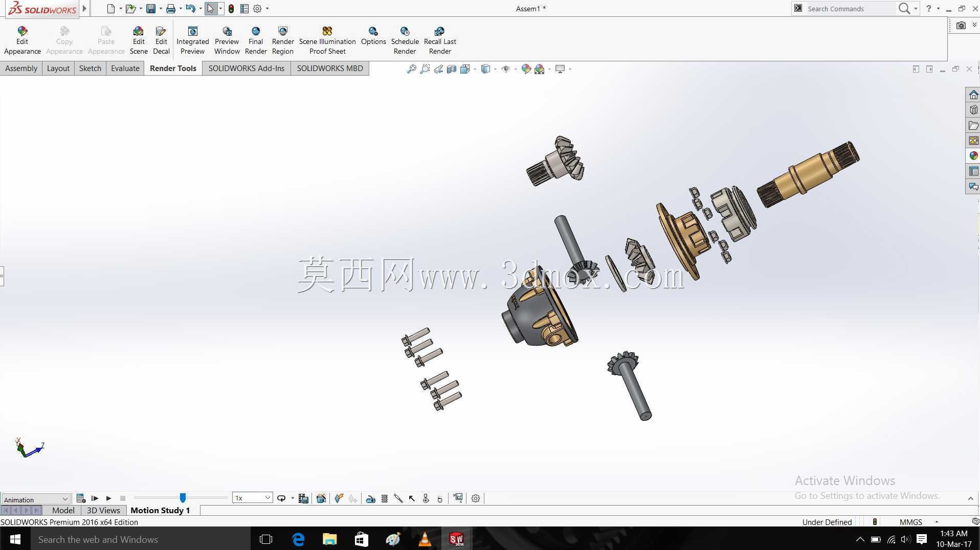
Task: Open File Explorer task pane tab
Action: click(973, 126)
